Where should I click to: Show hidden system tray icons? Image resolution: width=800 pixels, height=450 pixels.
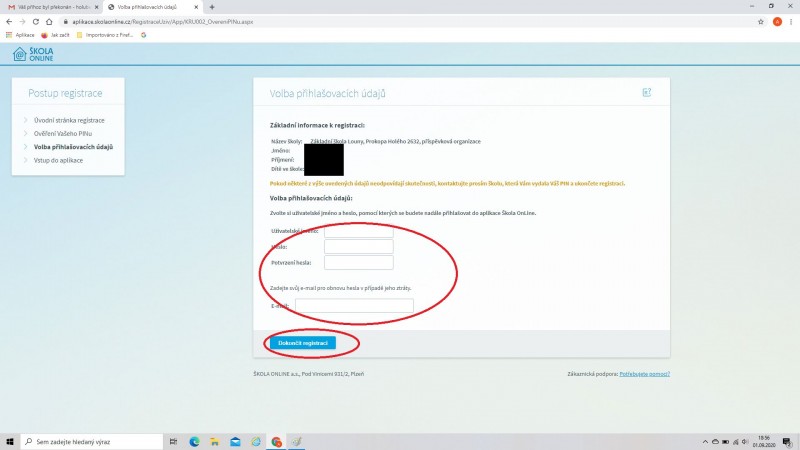tap(692, 441)
